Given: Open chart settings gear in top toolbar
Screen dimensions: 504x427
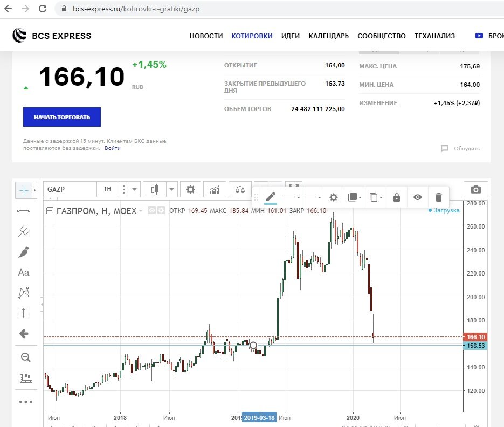Looking at the screenshot, I should tap(191, 189).
